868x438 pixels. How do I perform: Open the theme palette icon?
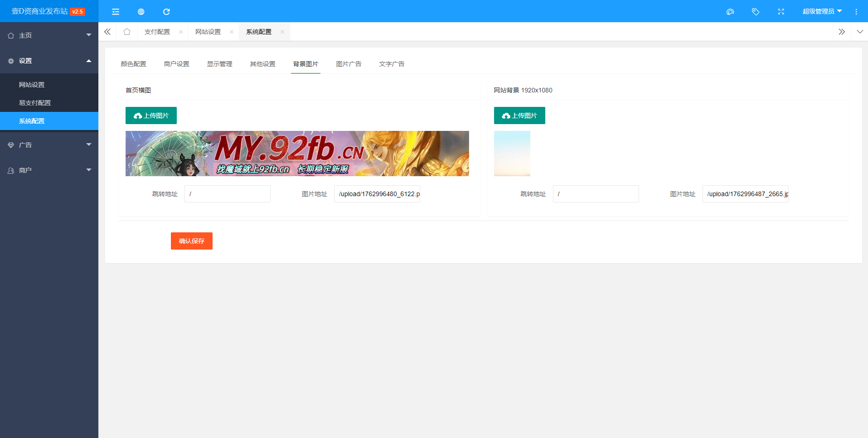(x=730, y=11)
